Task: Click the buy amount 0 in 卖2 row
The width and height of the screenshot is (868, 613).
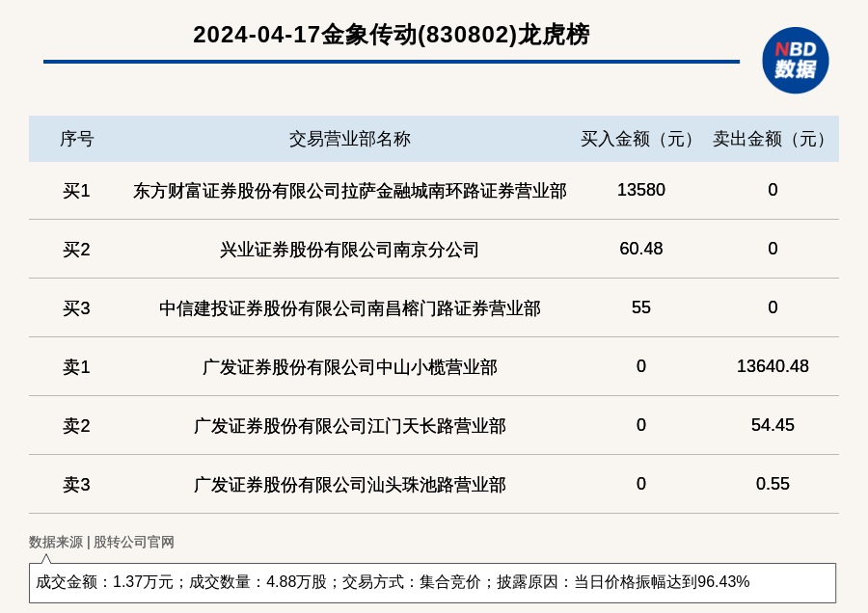Action: [x=641, y=424]
